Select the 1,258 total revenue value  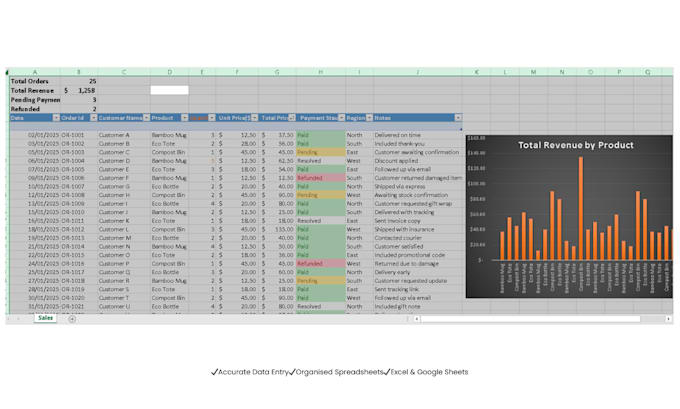tap(79, 91)
